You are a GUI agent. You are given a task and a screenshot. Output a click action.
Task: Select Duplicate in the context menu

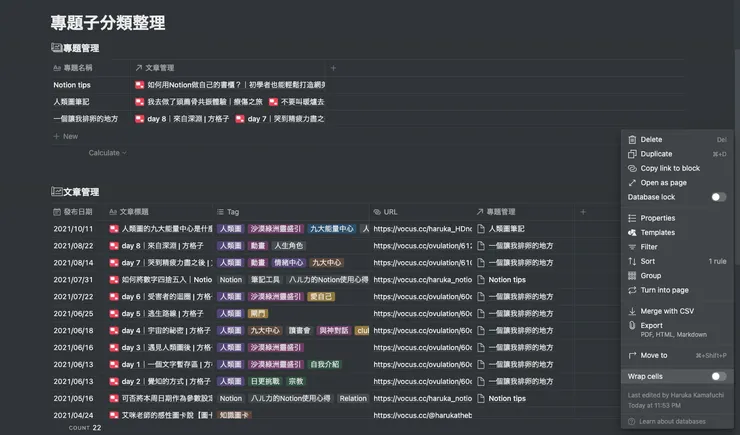click(x=677, y=154)
